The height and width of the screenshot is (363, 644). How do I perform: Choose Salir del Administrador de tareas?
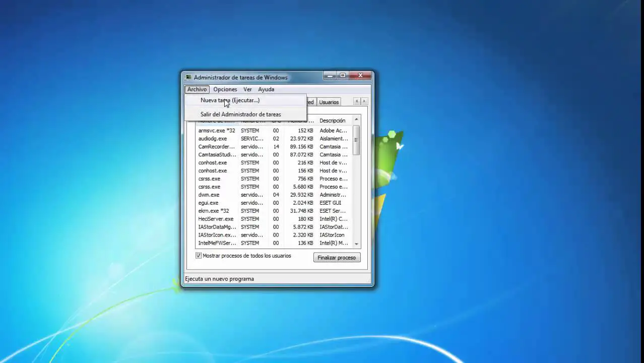pos(245,114)
